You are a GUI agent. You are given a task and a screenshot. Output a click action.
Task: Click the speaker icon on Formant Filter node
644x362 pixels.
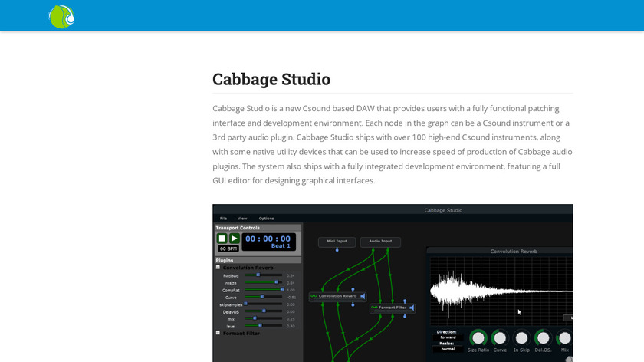(x=412, y=308)
